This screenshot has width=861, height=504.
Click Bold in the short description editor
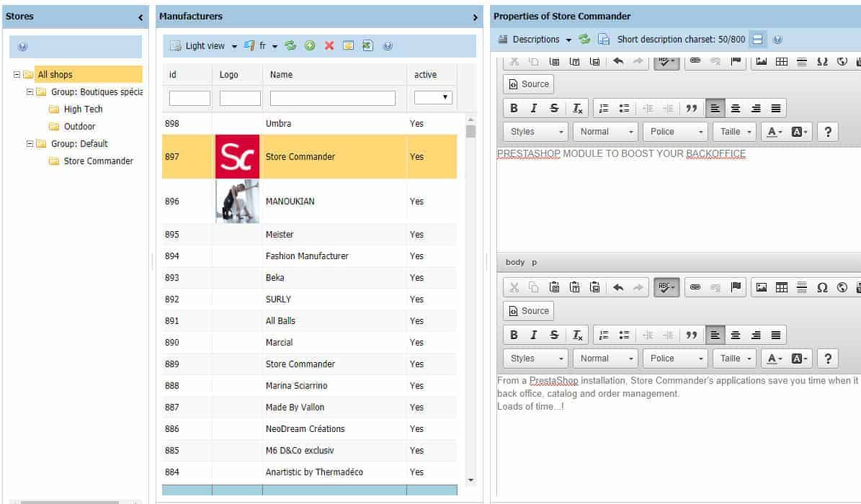pyautogui.click(x=514, y=108)
